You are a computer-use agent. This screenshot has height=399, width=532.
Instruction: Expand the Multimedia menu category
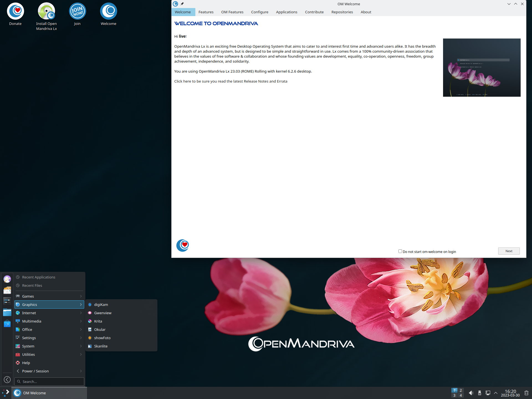coord(49,321)
